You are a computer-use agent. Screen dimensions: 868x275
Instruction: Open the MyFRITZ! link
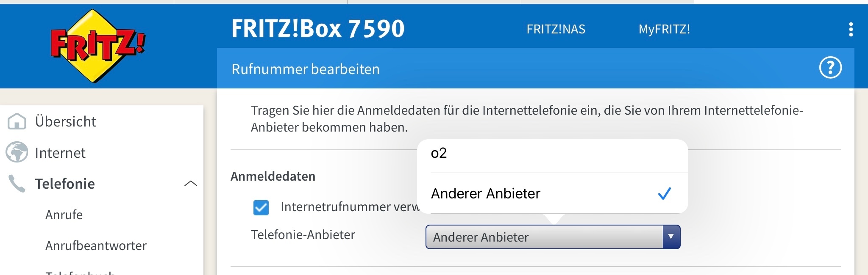[664, 29]
